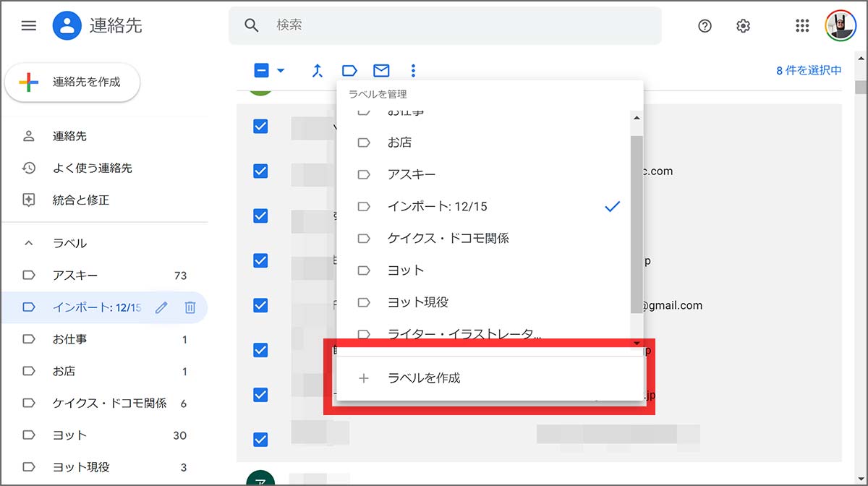Open the selection dropdown arrow beside select-all
Viewport: 868px width, 486px height.
(281, 70)
